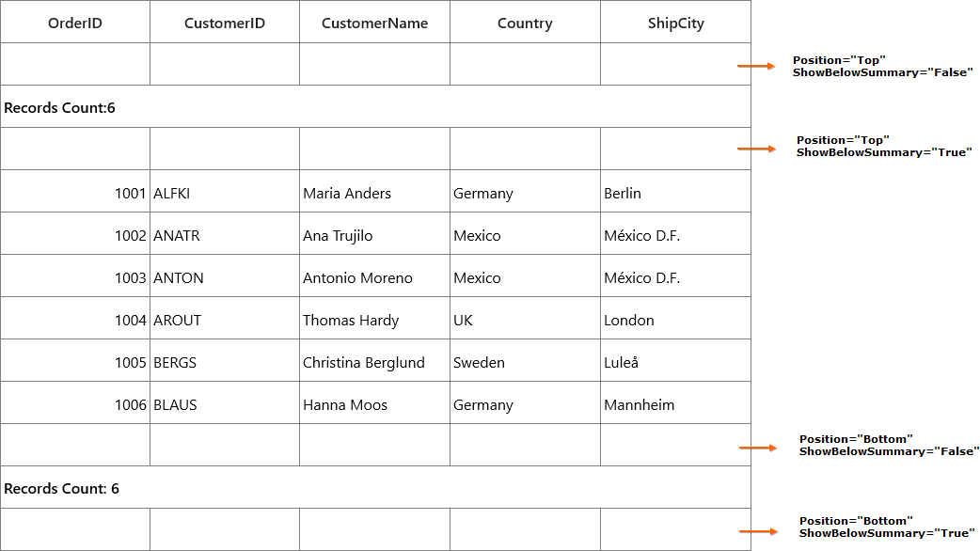Image resolution: width=980 pixels, height=551 pixels.
Task: Click the OrderID column header
Action: pos(75,23)
